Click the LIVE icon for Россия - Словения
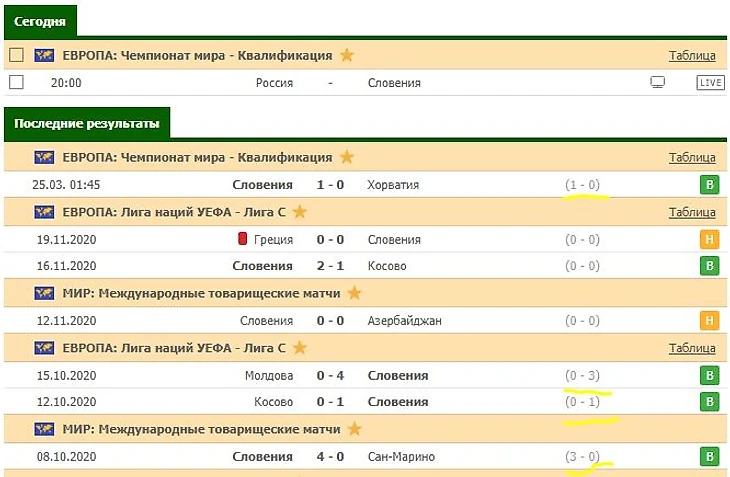The width and height of the screenshot is (730, 477). [x=709, y=83]
